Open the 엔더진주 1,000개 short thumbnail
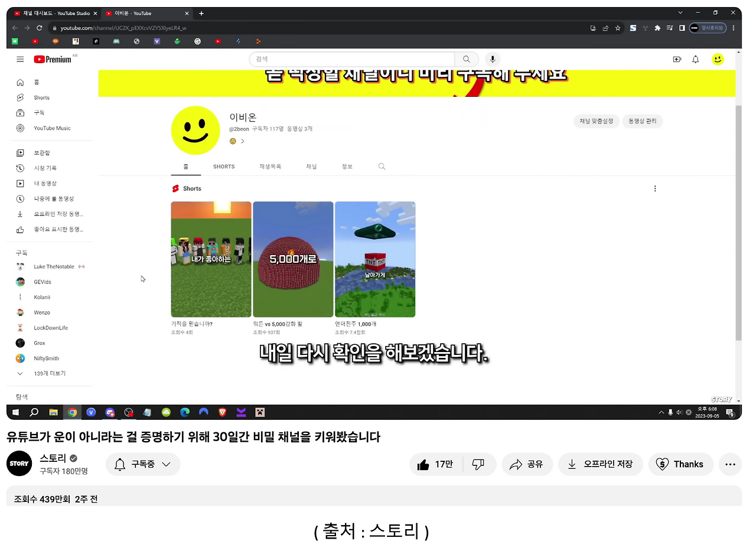 (x=375, y=259)
